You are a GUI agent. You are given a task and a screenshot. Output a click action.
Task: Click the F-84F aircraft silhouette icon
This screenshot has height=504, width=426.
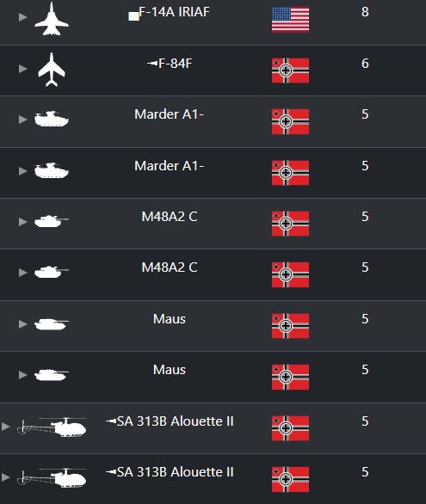(x=52, y=70)
